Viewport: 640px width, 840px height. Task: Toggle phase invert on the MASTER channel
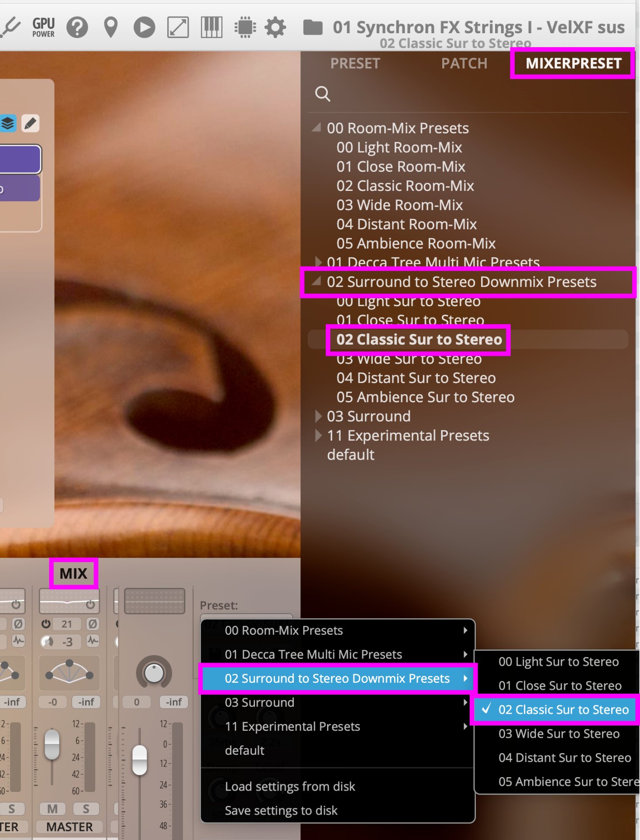tap(93, 624)
